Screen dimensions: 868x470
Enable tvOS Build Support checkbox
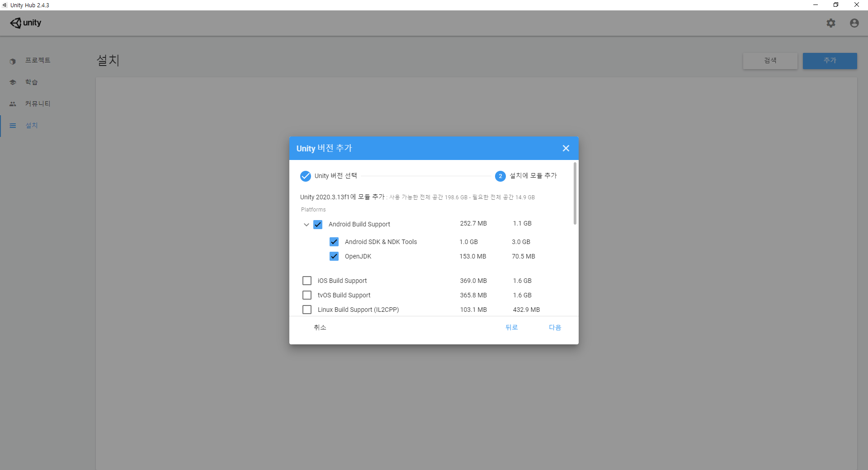tap(307, 295)
